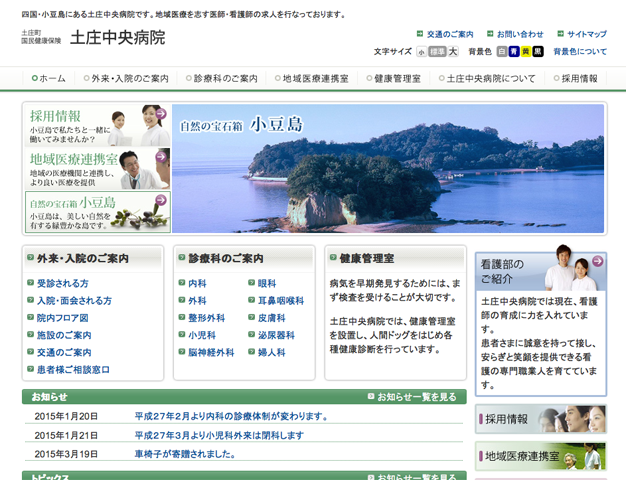This screenshot has height=480, width=626.
Task: Open the 院内フロア図 link
Action: click(x=63, y=318)
